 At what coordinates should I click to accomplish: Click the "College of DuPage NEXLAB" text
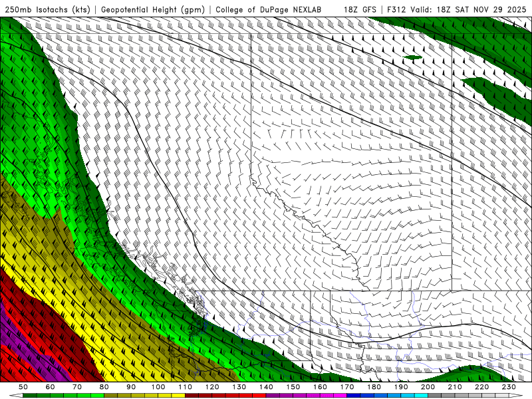pyautogui.click(x=268, y=9)
